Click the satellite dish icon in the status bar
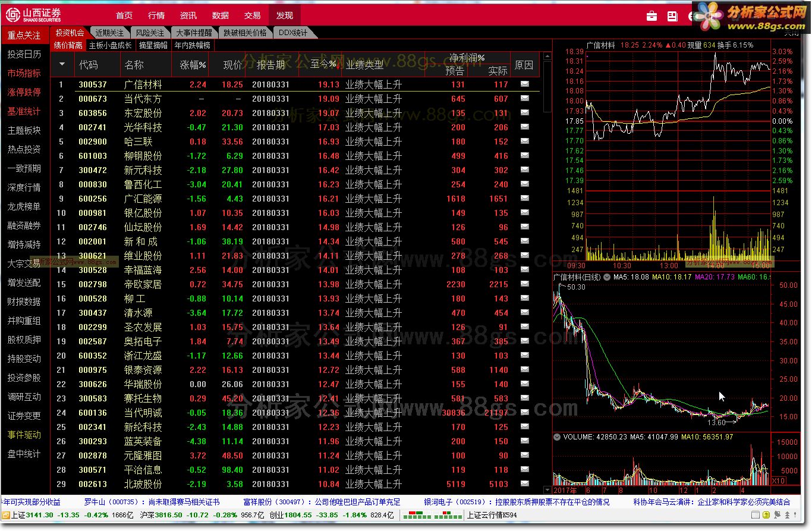Viewport: 812px width, 531px height. pyautogui.click(x=778, y=515)
